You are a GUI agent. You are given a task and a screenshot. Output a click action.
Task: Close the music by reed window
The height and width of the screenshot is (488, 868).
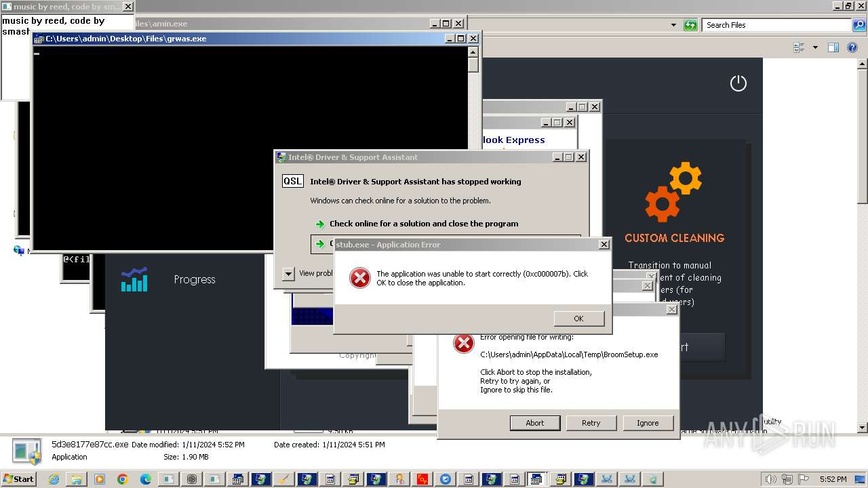pos(127,7)
